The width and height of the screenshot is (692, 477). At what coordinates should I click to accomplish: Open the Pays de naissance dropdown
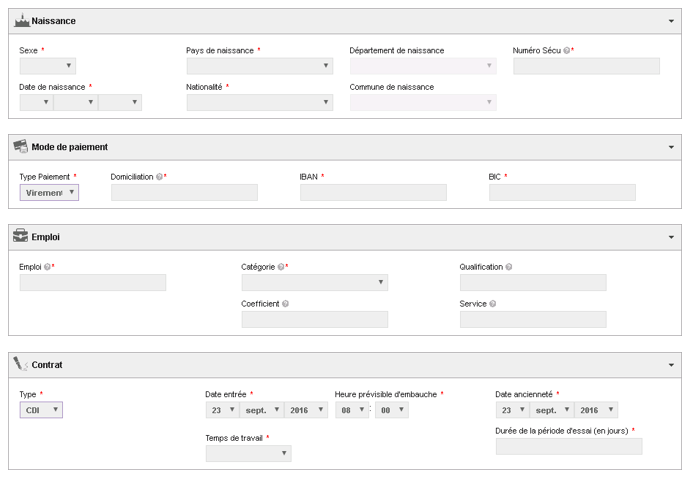click(260, 66)
